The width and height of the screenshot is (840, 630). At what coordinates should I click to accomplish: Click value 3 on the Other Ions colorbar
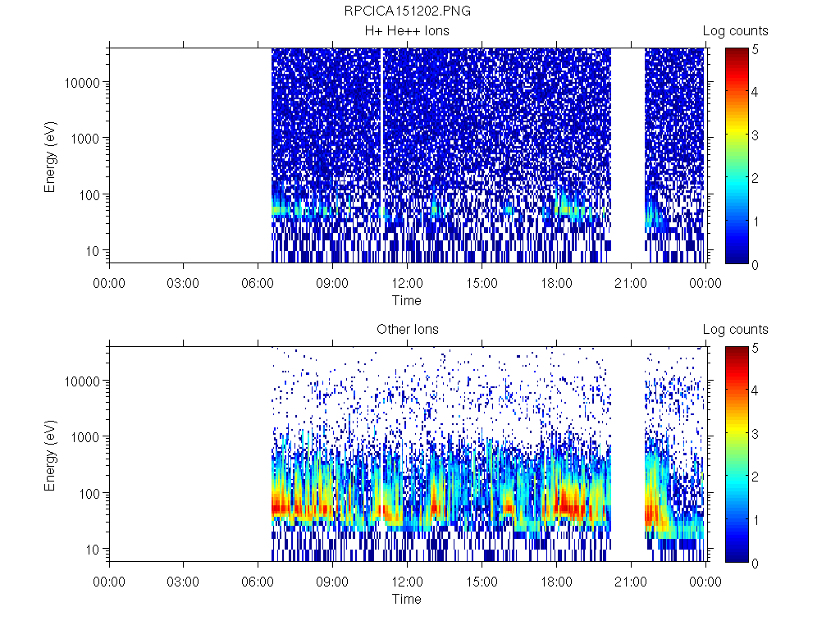[755, 434]
